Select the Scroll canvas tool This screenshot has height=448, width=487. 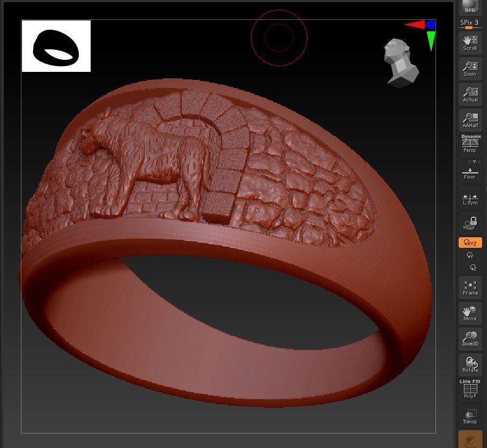pos(470,43)
